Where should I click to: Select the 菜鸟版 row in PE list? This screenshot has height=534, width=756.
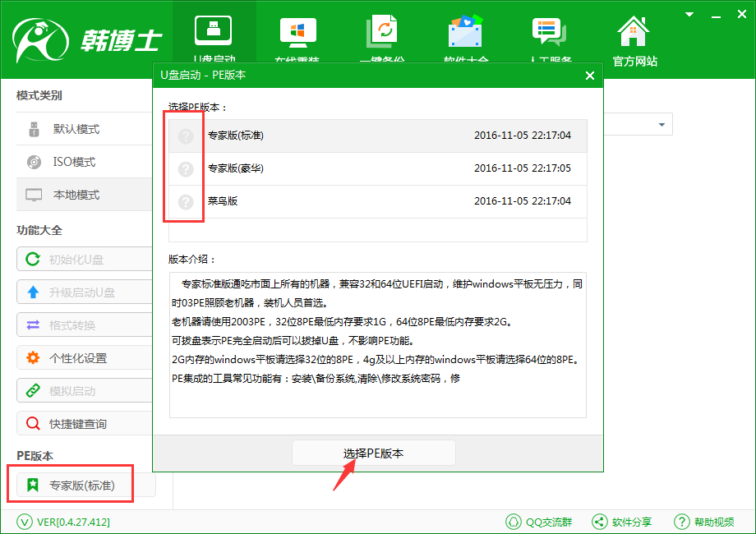click(378, 201)
